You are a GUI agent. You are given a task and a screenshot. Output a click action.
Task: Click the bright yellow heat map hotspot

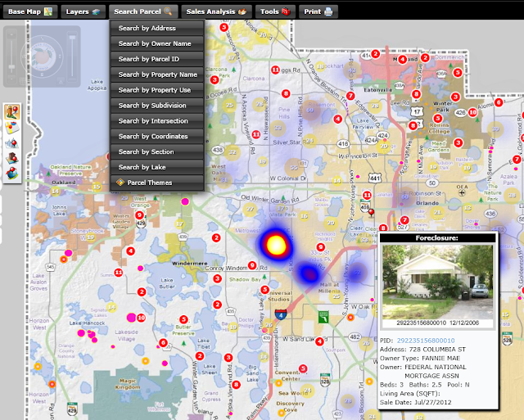click(x=276, y=245)
